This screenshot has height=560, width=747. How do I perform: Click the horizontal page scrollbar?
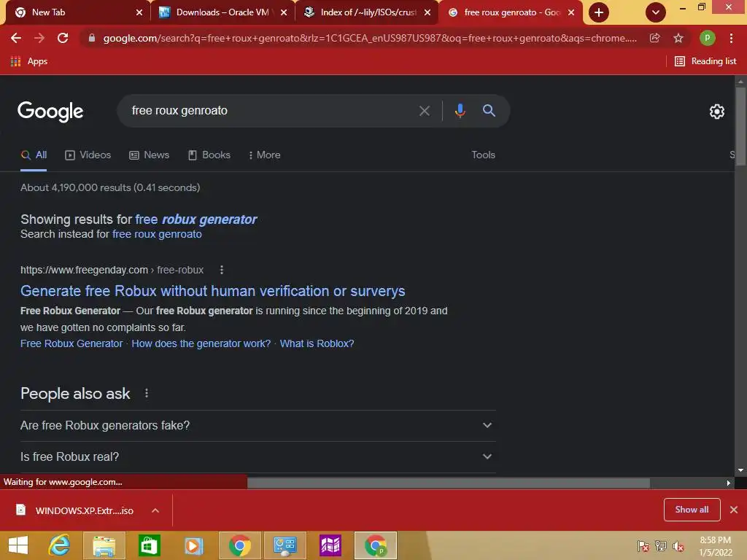pos(448,483)
